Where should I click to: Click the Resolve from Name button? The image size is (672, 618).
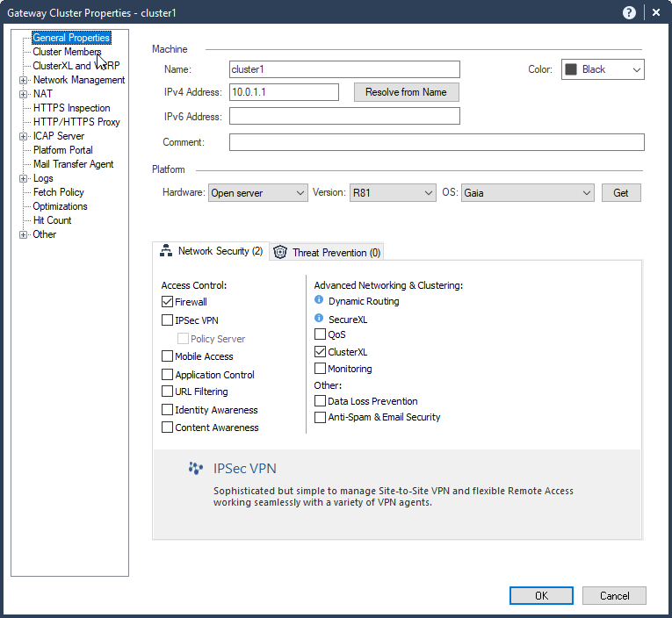click(407, 92)
